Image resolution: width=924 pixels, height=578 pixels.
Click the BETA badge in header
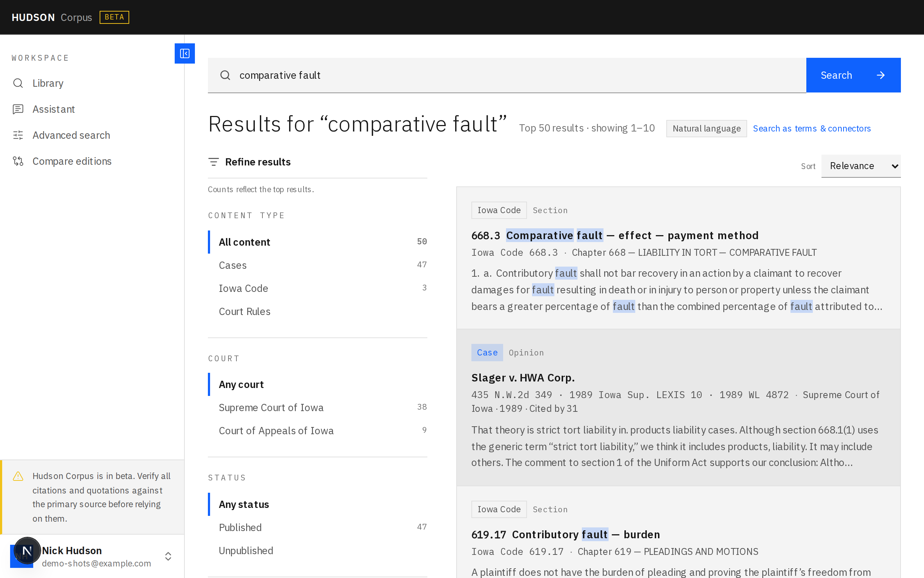tap(114, 17)
